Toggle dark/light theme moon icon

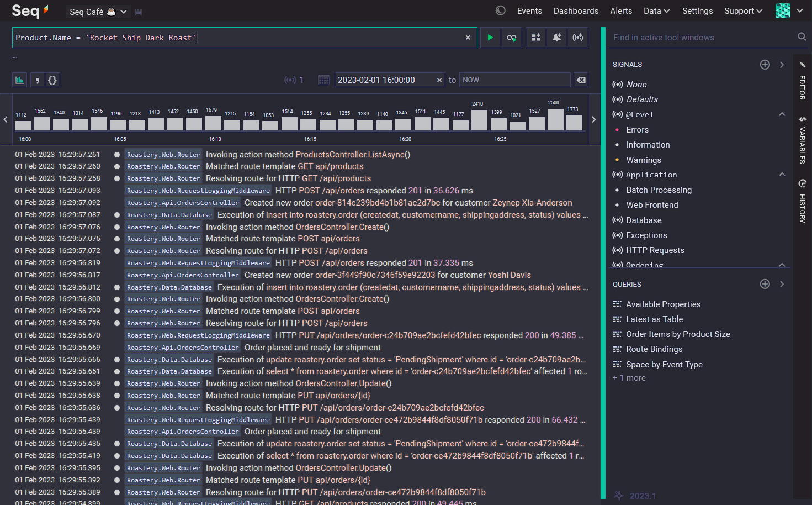pos(501,10)
